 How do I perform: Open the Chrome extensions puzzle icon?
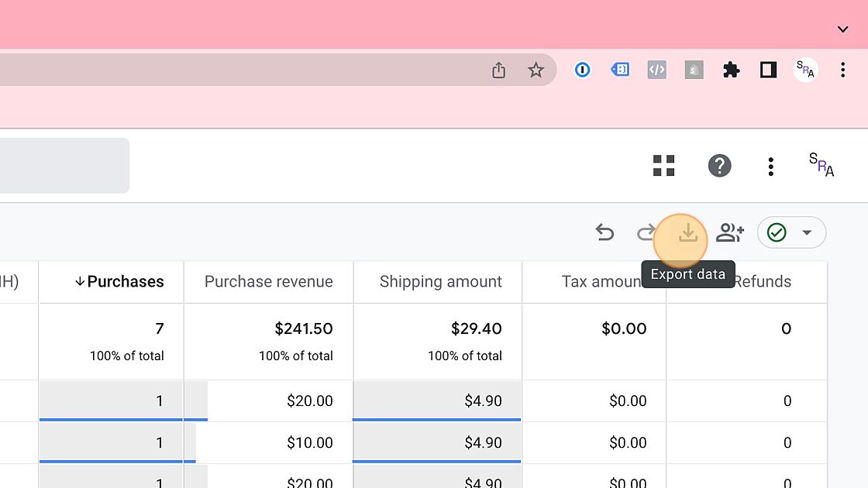tap(731, 70)
